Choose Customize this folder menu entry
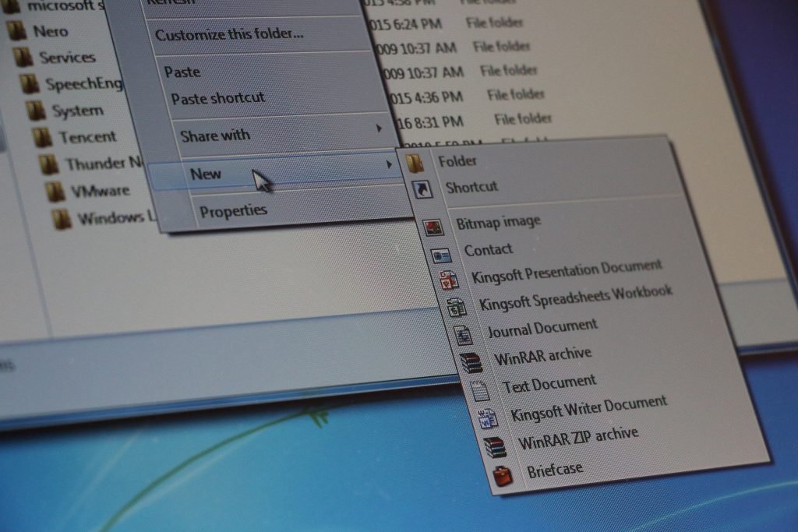Image resolution: width=798 pixels, height=532 pixels. 229,34
